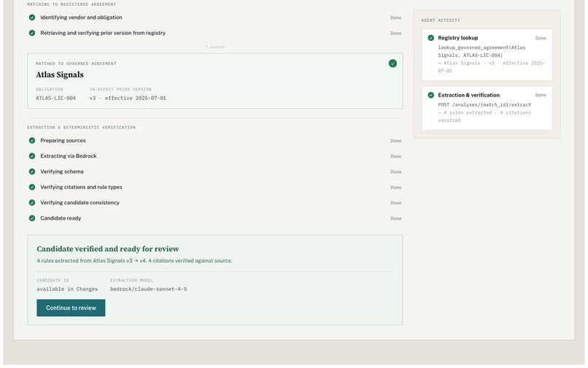
Task: Select the Registry lookup activity title
Action: (x=458, y=38)
